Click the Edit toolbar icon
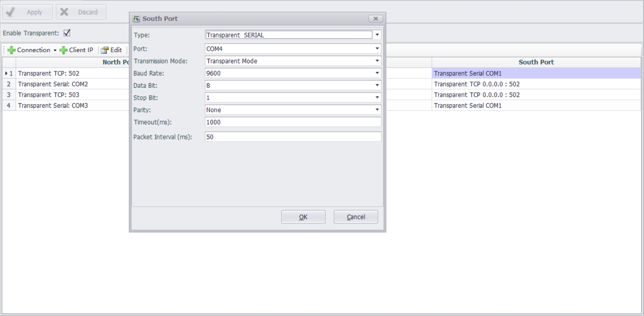Viewport: 644px width, 316px height. tap(105, 50)
